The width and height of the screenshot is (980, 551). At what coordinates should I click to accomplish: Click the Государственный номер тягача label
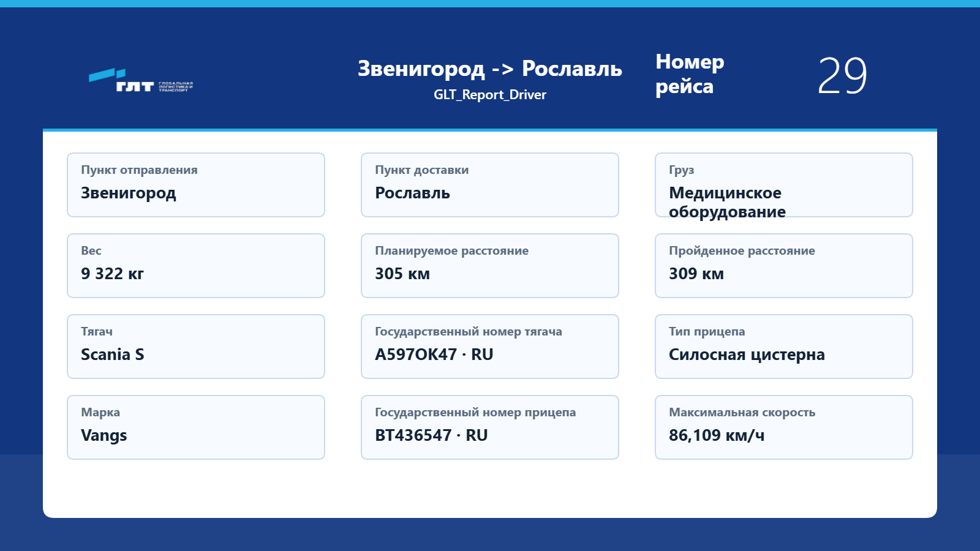click(x=469, y=332)
